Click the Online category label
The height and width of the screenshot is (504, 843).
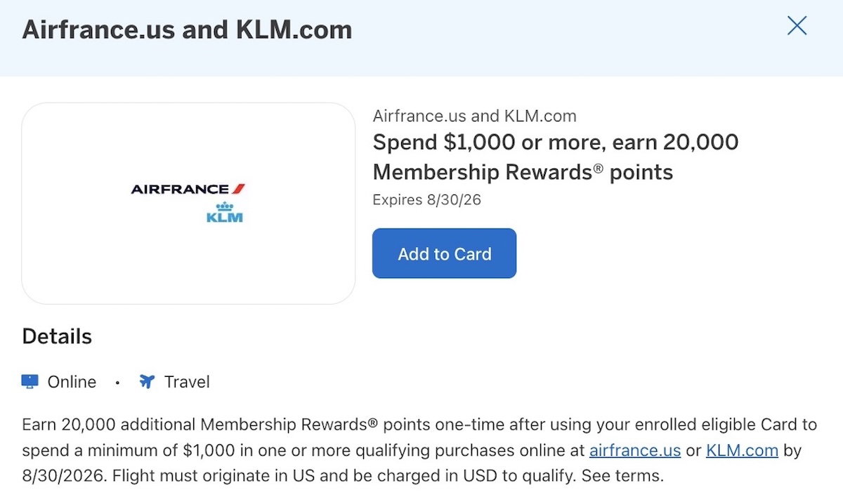[x=72, y=382]
